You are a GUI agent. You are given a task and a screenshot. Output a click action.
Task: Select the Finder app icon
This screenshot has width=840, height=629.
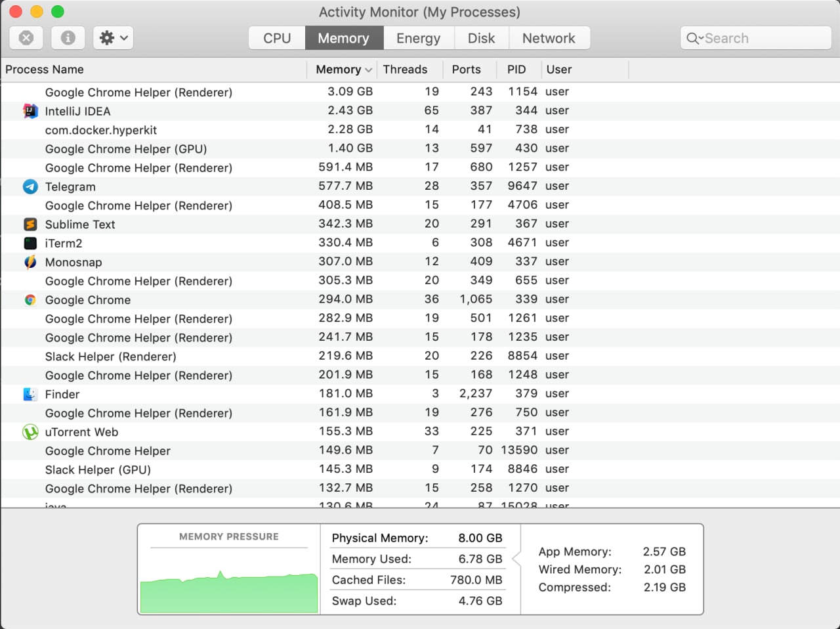click(30, 394)
